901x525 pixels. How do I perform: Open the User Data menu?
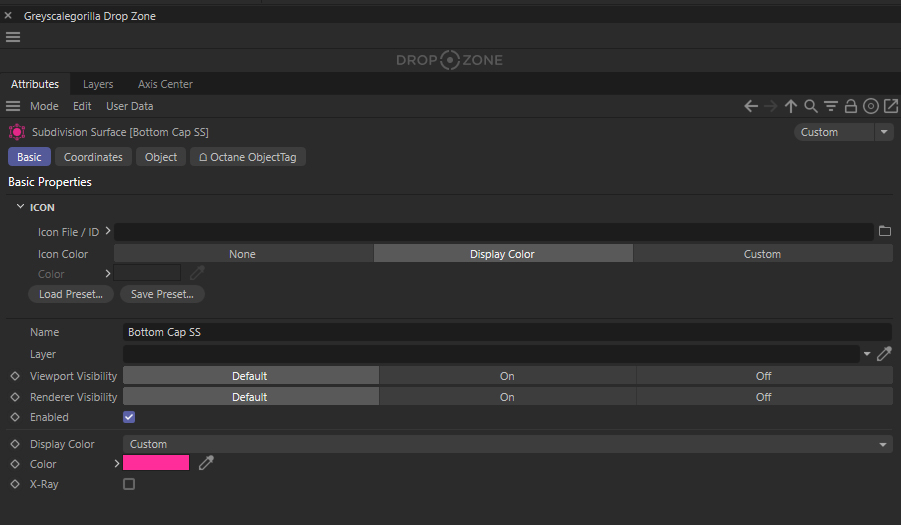coord(130,106)
